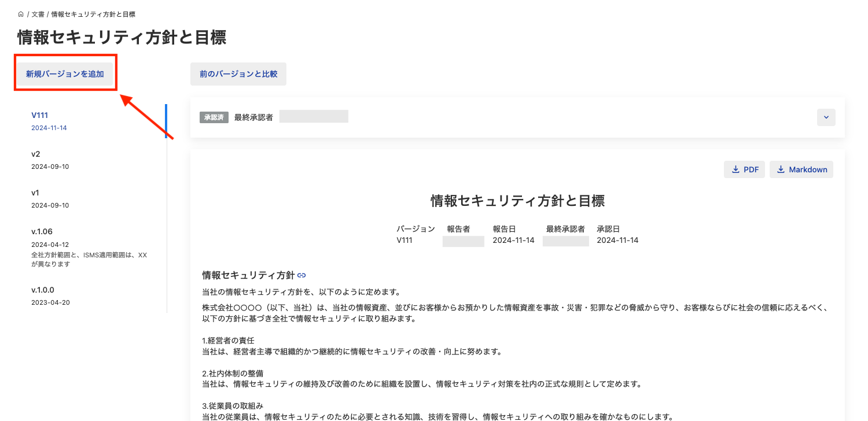Download the document as PDF
The height and width of the screenshot is (421, 868).
tap(744, 169)
